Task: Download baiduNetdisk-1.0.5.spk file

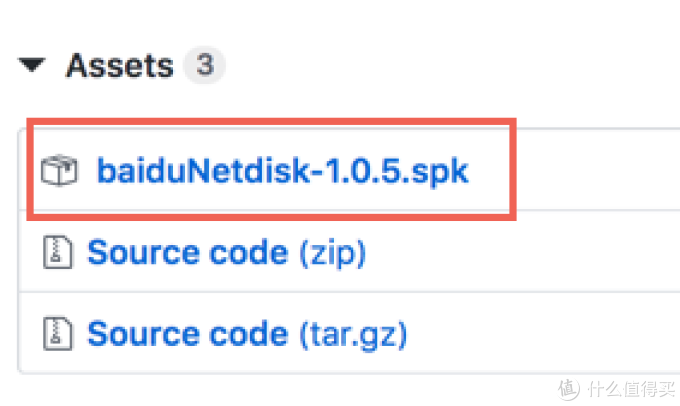Action: point(283,171)
